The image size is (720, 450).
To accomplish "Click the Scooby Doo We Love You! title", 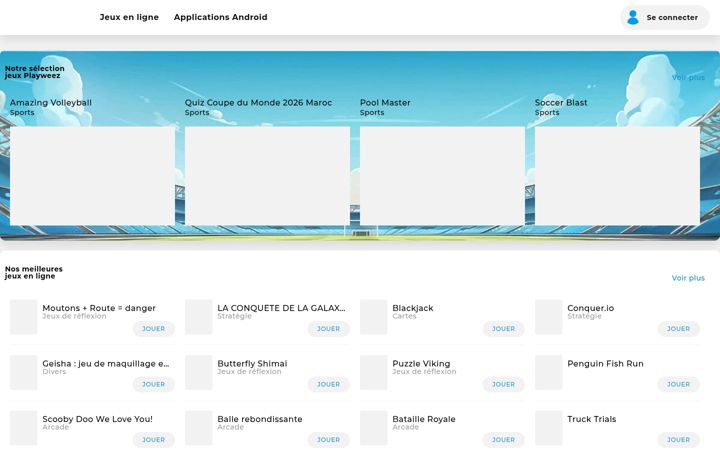I will pos(97,419).
